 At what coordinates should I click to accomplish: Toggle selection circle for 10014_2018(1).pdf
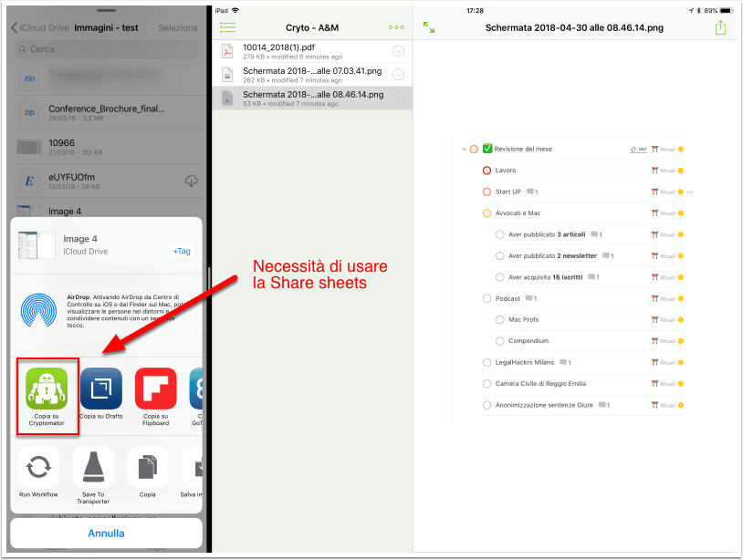[x=399, y=51]
